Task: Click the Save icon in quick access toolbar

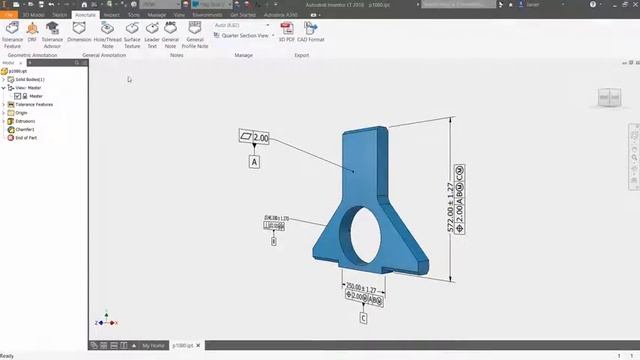Action: click(x=41, y=4)
